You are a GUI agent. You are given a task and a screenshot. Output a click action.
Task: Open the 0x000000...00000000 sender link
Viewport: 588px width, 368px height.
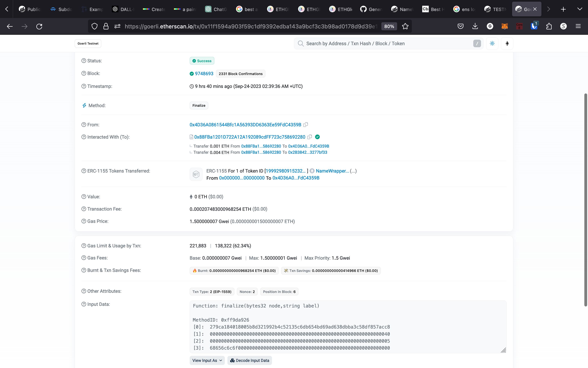[242, 178]
